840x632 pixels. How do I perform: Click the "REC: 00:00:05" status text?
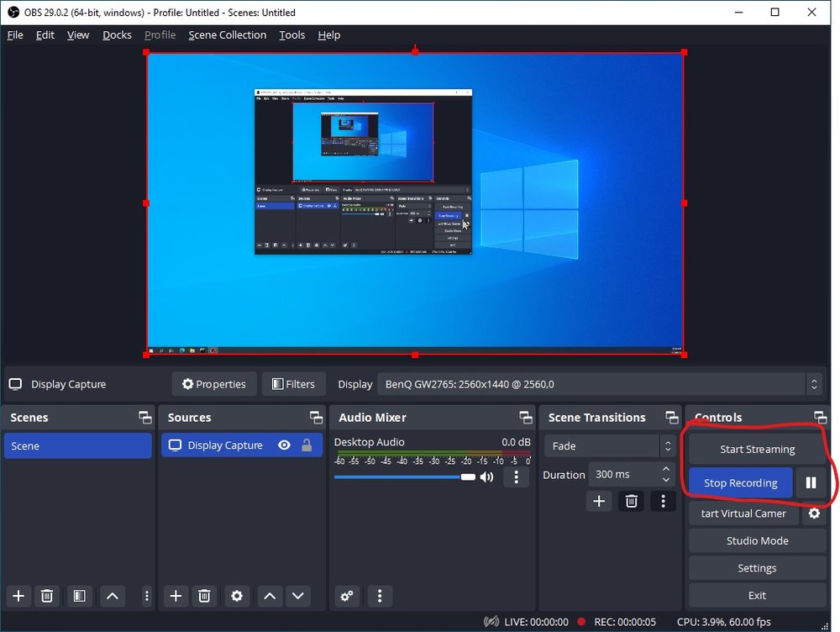click(625, 622)
